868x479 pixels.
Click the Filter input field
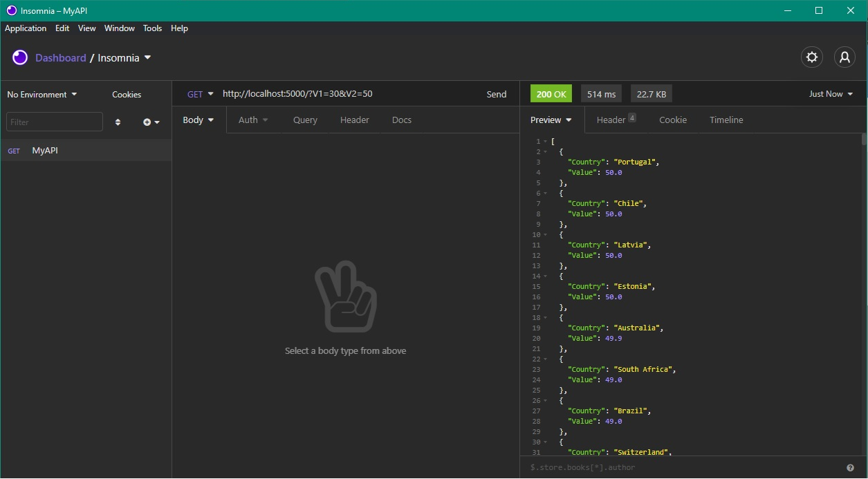[54, 121]
